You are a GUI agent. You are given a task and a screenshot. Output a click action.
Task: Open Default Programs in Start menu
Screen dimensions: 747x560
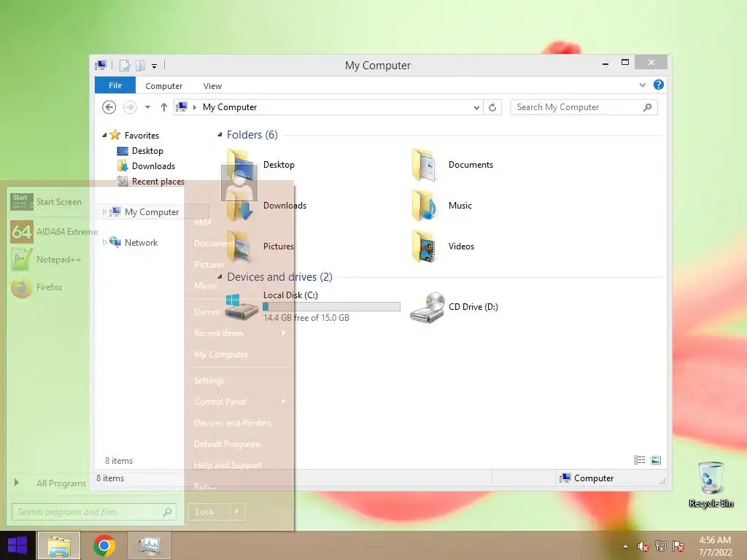(239, 444)
